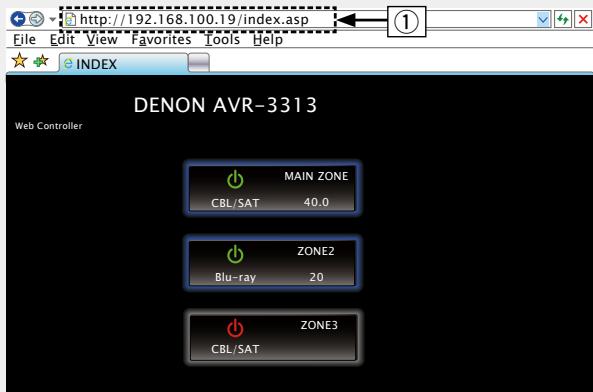The width and height of the screenshot is (593, 392).
Task: Open the Favorites menu
Action: [x=161, y=39]
